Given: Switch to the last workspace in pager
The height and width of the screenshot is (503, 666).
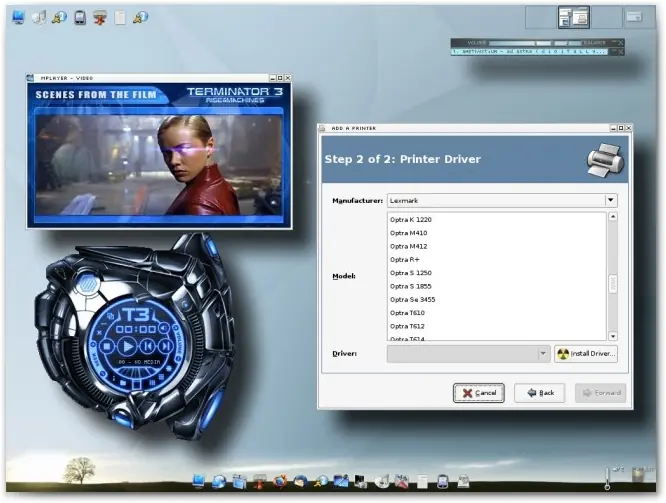Looking at the screenshot, I should click(639, 17).
